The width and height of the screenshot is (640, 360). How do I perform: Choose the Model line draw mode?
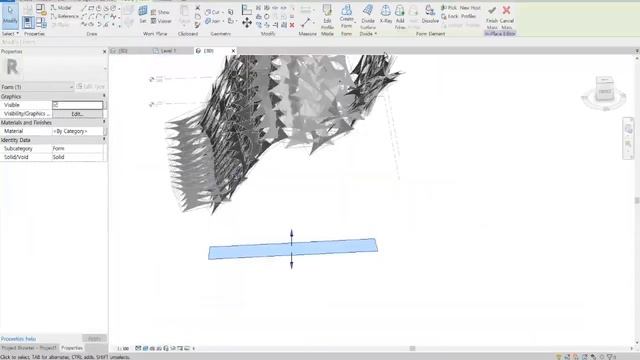coord(61,8)
